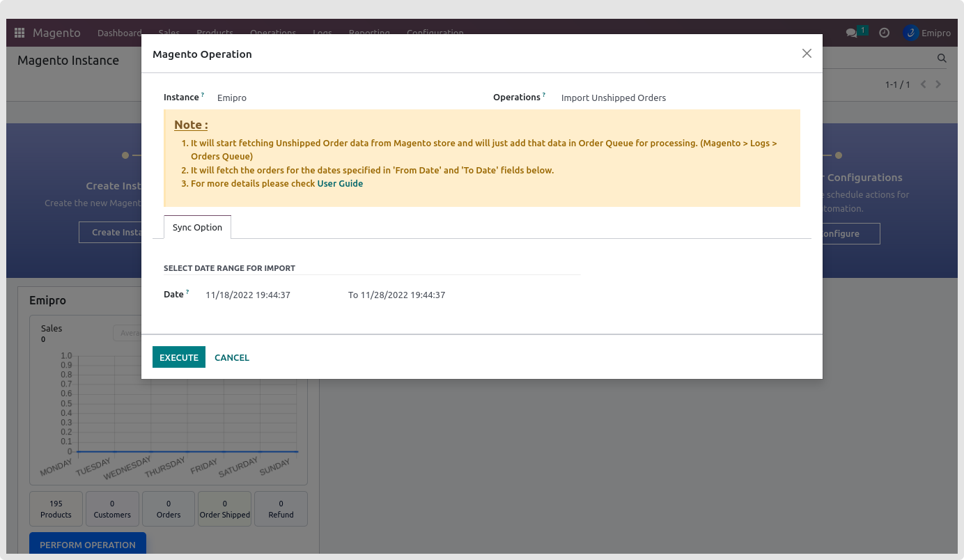Open the activities clock icon
This screenshot has height=560, width=964.
click(x=884, y=33)
